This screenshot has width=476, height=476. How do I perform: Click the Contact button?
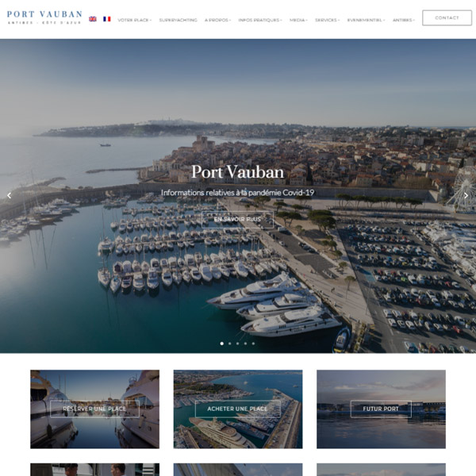[447, 17]
